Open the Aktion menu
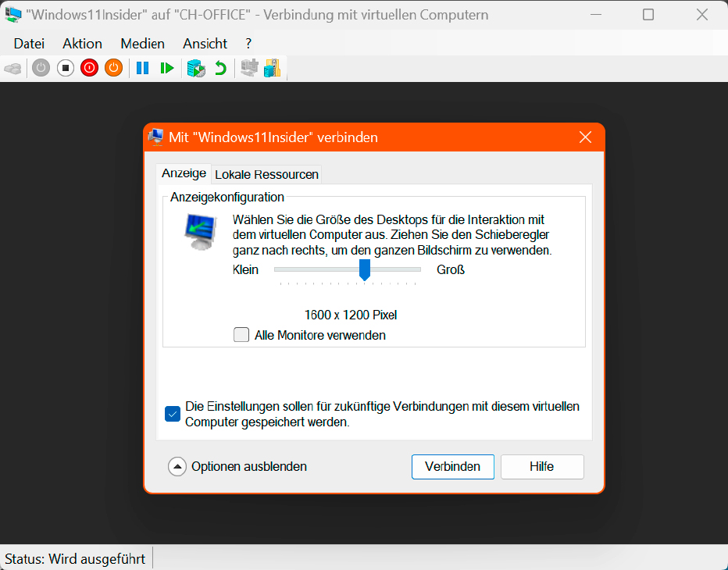Viewport: 728px width, 570px height. [82, 44]
